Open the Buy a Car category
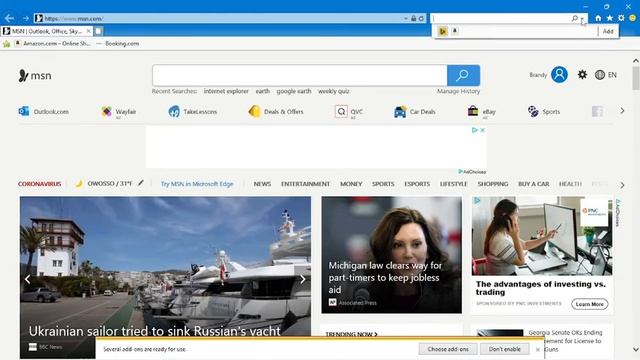Image resolution: width=640 pixels, height=360 pixels. click(533, 184)
